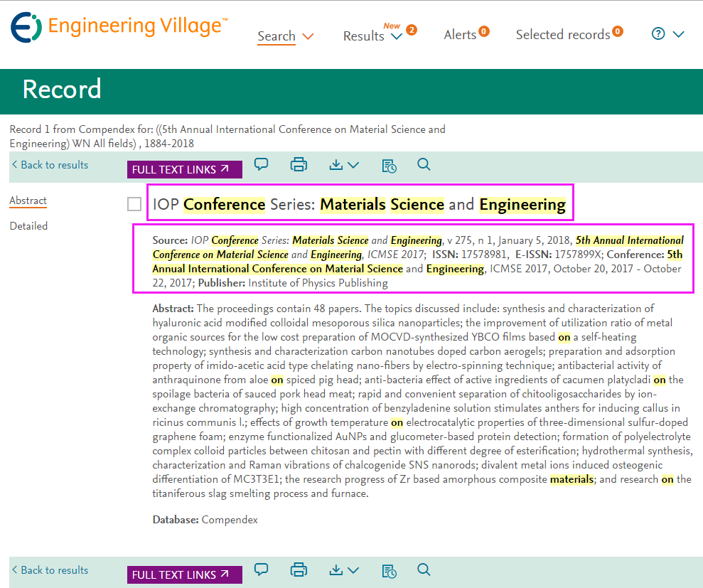
Task: Click the Engineering Village logo
Action: click(x=119, y=27)
